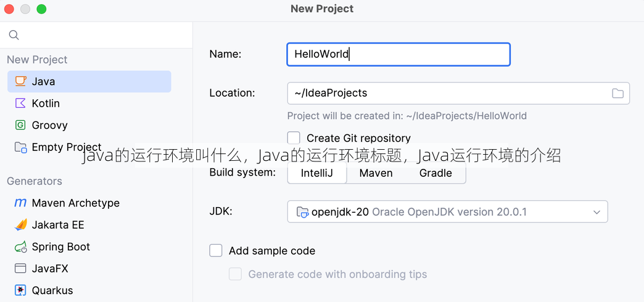Click the Java coffee cup icon
Screen dimensions: 644x302
pyautogui.click(x=20, y=81)
